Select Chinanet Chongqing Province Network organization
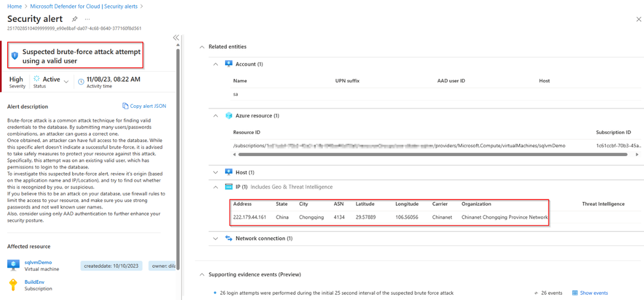The width and height of the screenshot is (644, 300). coord(505,217)
